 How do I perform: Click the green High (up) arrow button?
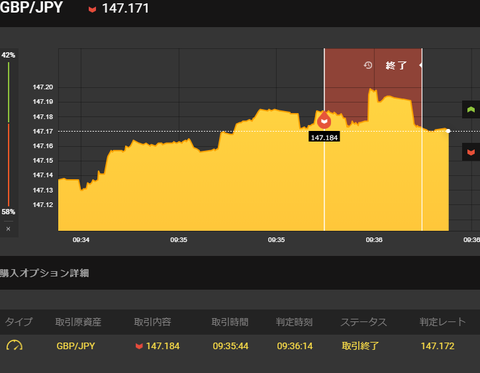[471, 110]
